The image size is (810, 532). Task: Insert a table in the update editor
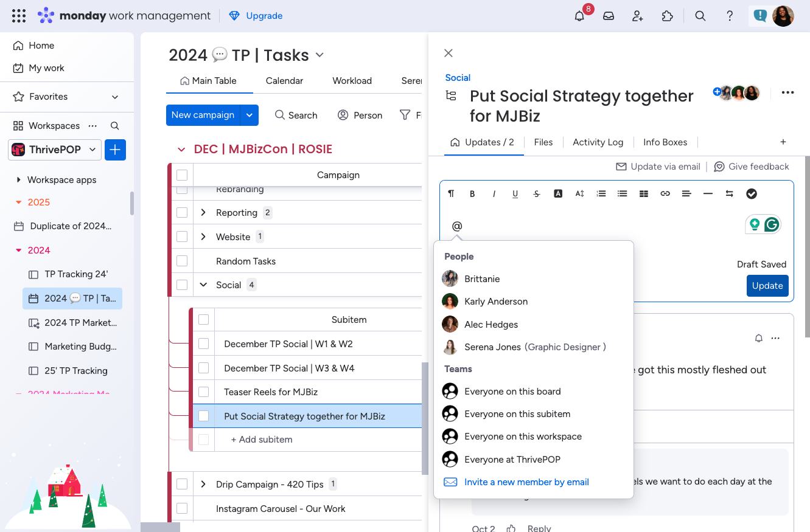(x=644, y=194)
